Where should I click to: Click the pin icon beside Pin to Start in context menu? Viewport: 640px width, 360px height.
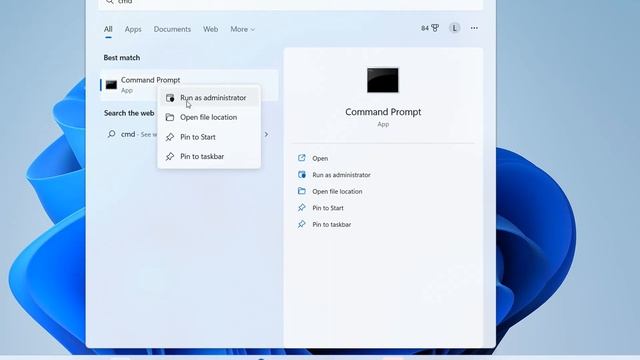pyautogui.click(x=170, y=137)
